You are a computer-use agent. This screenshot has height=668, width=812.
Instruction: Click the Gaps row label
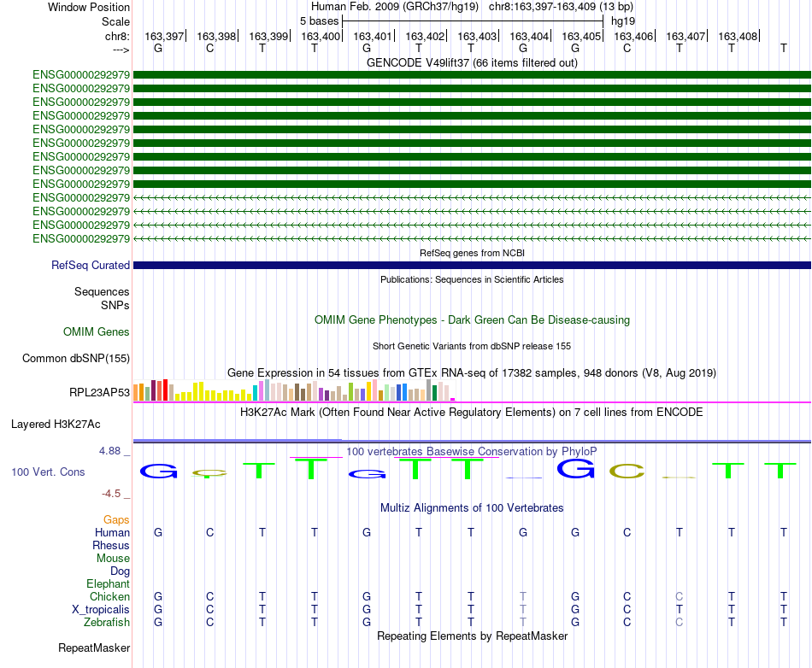116,519
